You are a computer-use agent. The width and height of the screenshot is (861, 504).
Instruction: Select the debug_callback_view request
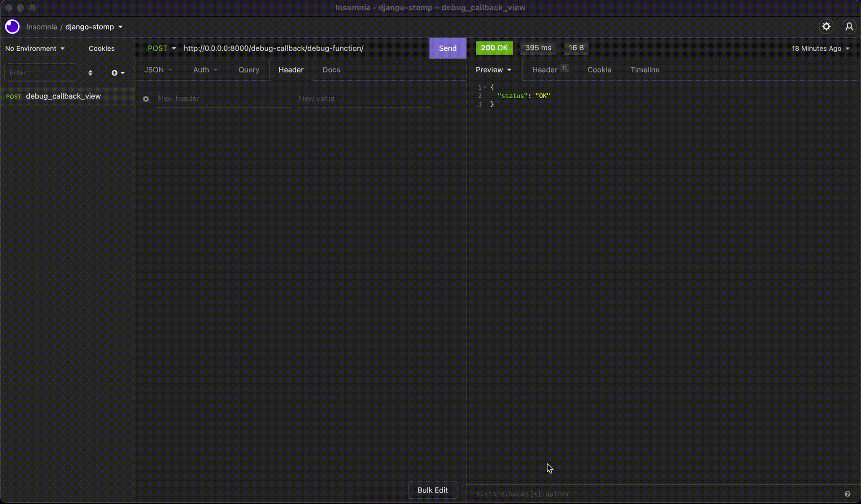point(63,96)
